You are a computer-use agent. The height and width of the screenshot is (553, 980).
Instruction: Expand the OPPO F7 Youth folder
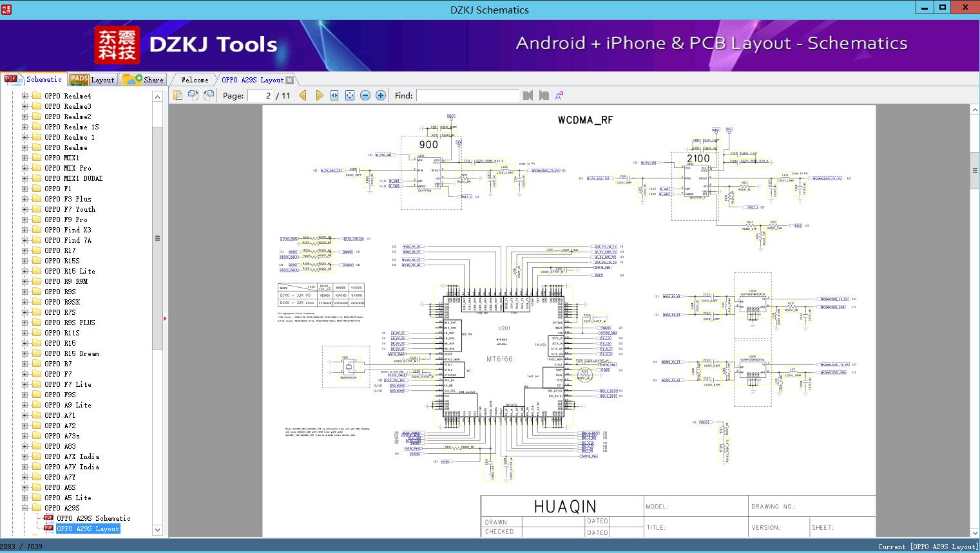pos(25,209)
